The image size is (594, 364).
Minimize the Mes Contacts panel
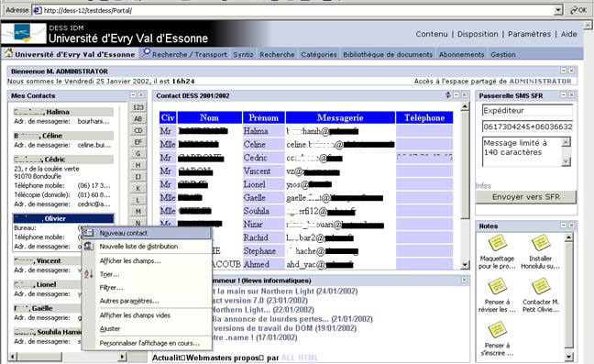(x=133, y=95)
